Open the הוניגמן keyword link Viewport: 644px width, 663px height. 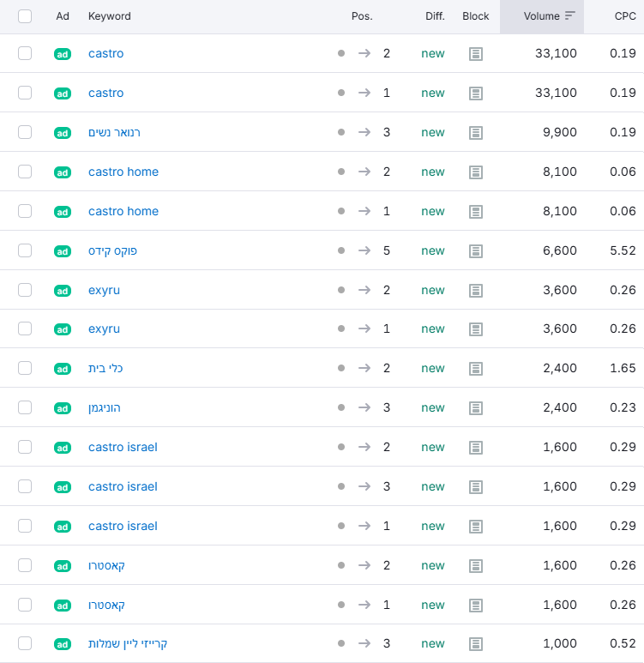105,408
